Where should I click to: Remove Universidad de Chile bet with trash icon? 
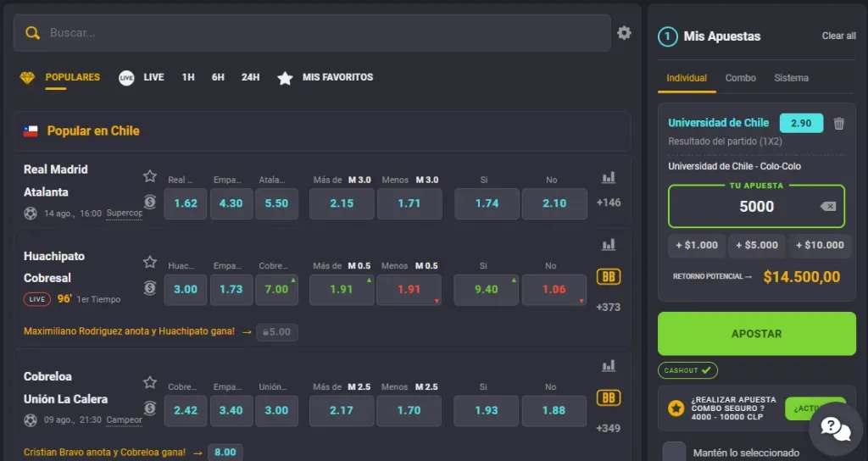click(x=838, y=124)
